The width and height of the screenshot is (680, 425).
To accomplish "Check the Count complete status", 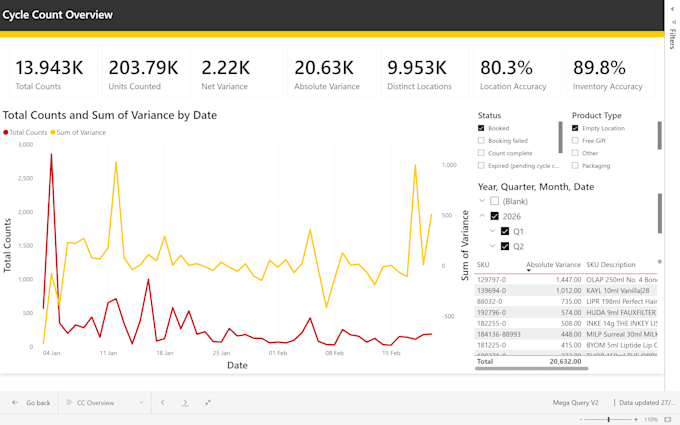I will click(481, 153).
